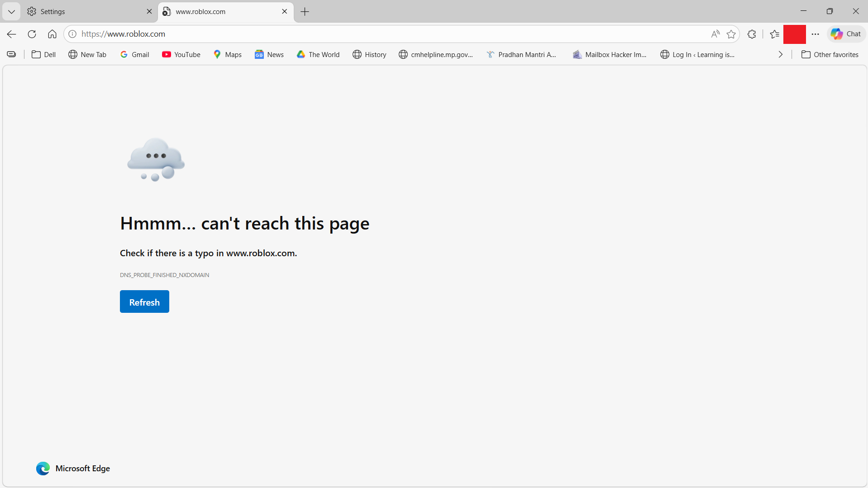Open the Maps bookmark
This screenshot has width=868, height=488.
(227, 54)
